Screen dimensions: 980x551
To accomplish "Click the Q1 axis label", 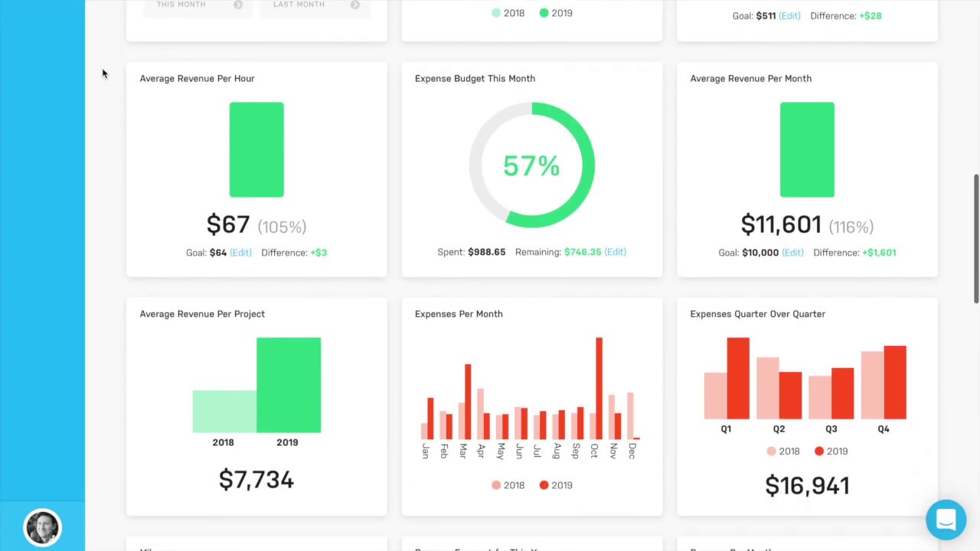I will [726, 429].
